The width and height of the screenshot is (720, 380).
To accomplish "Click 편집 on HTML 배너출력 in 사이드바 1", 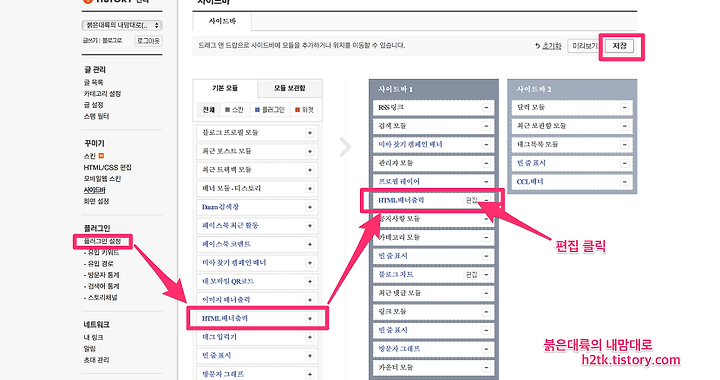I will coord(472,200).
